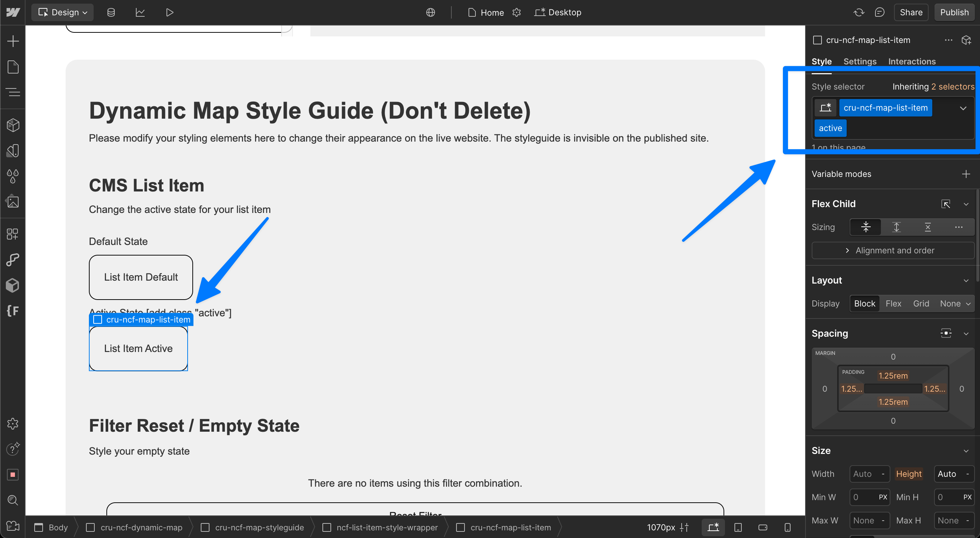Click the create component cube icon
The width and height of the screenshot is (980, 538).
[x=966, y=40]
